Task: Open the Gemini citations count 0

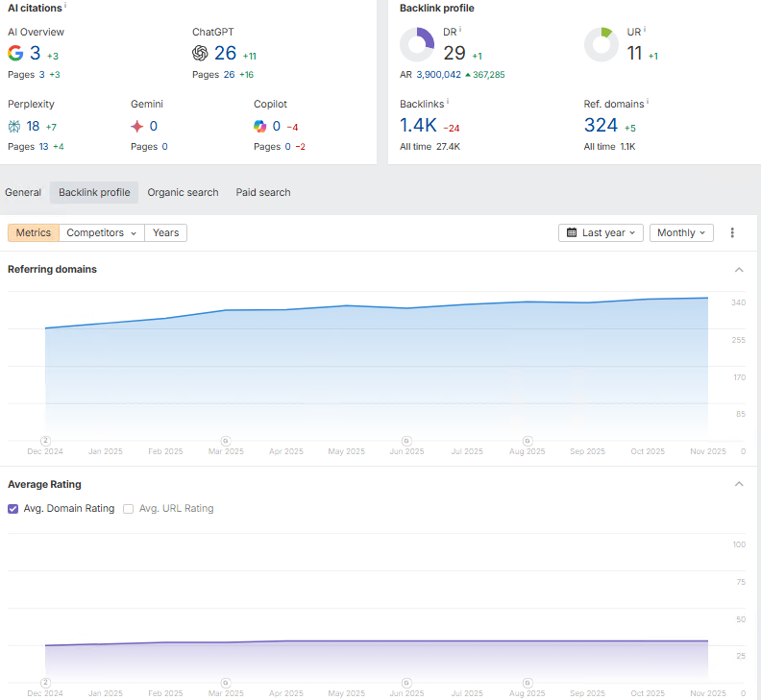Action: [154, 126]
